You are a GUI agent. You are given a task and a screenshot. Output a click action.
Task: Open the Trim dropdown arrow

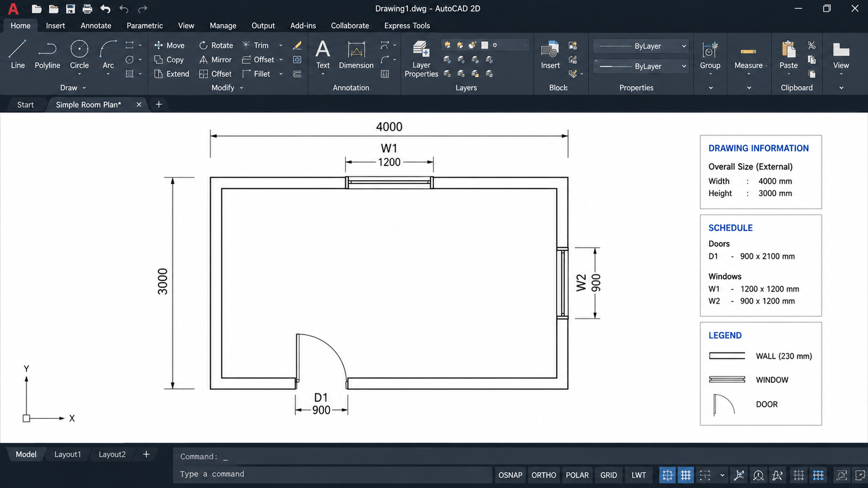pyautogui.click(x=281, y=46)
